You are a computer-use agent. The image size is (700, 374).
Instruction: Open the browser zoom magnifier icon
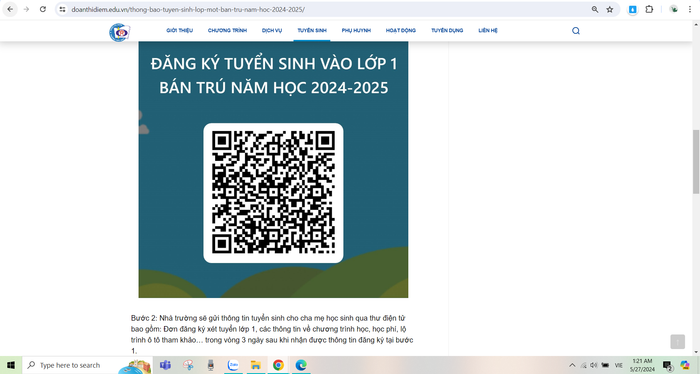(595, 9)
